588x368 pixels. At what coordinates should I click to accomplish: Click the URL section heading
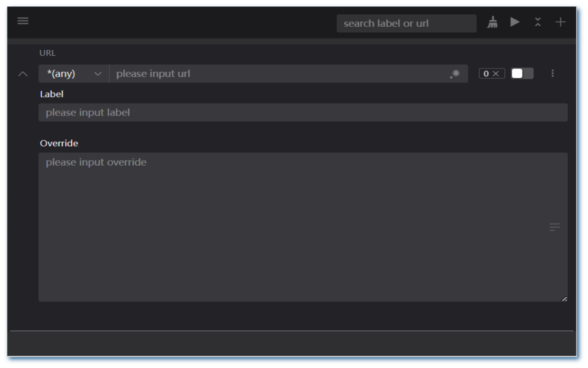(47, 52)
